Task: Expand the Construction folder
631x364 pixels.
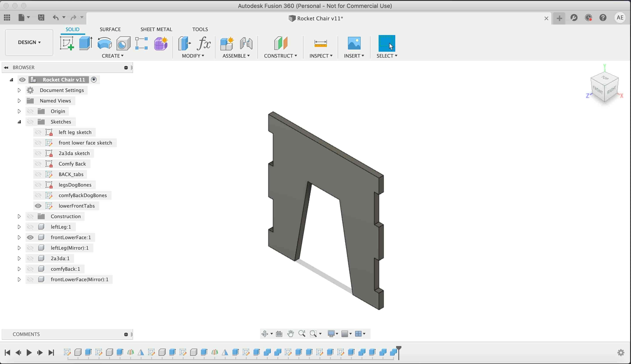Action: 19,216
